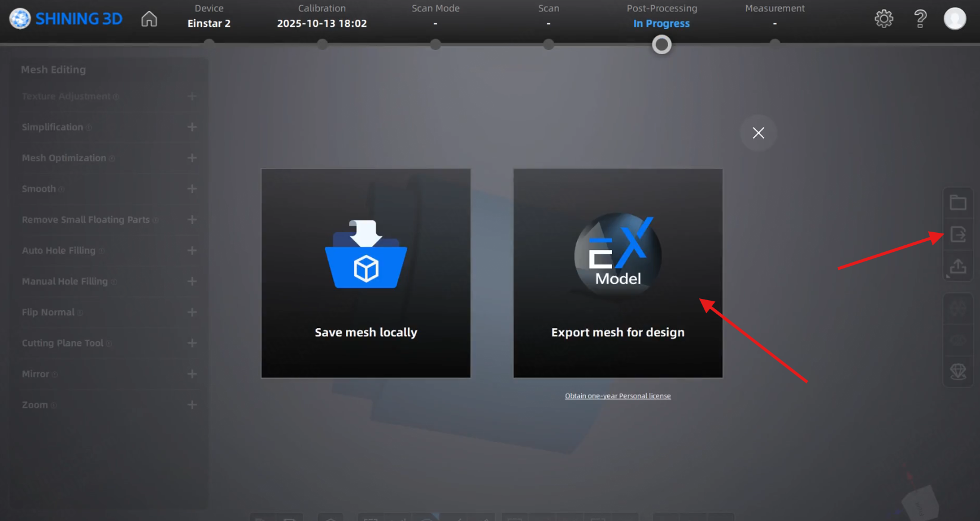Click the share upload icon in right sidebar
This screenshot has width=980, height=521.
tap(958, 266)
